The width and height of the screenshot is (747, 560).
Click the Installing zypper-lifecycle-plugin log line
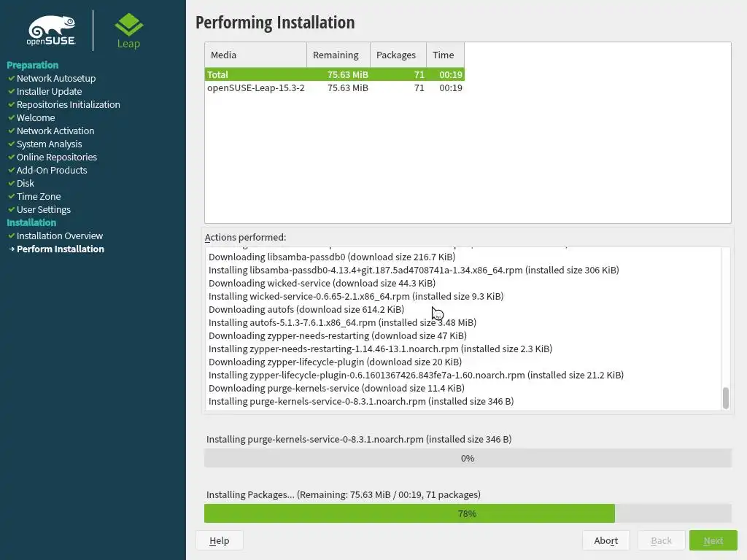[417, 375]
